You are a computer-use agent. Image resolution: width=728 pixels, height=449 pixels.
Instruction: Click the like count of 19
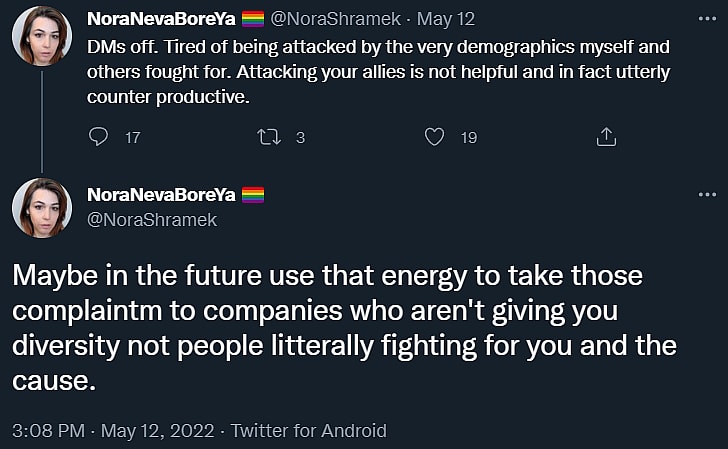468,138
